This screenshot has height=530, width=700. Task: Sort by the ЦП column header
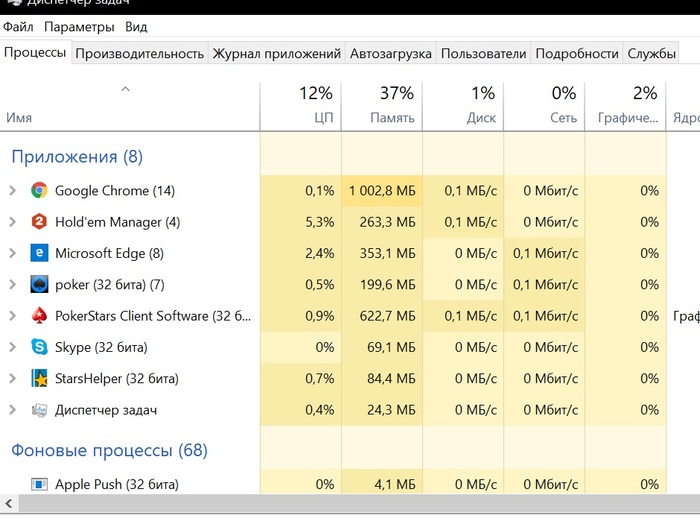[x=301, y=105]
